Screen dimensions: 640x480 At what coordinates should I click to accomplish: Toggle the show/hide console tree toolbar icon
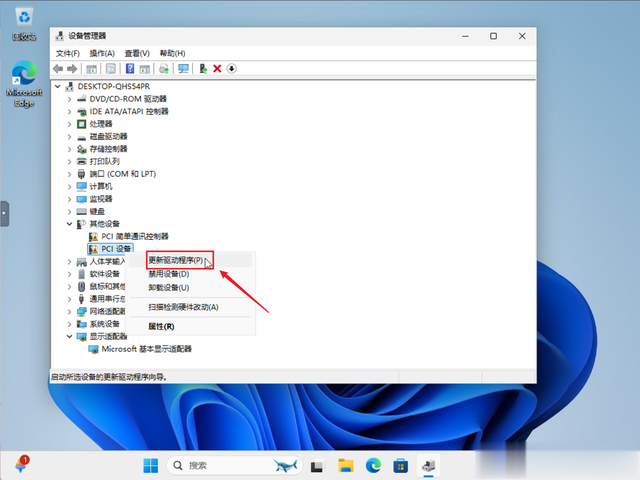pos(91,69)
